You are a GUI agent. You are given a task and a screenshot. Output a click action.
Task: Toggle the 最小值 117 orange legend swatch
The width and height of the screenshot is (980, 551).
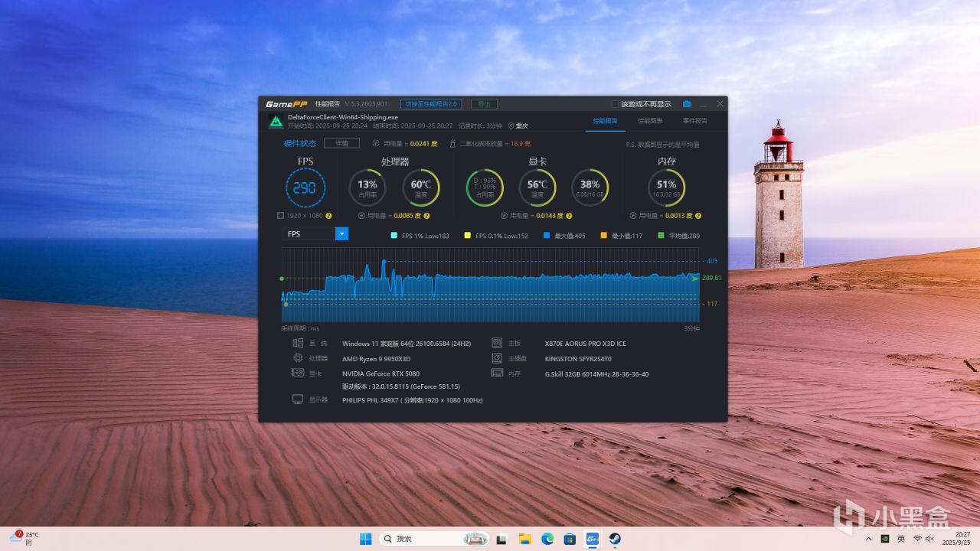pyautogui.click(x=603, y=236)
